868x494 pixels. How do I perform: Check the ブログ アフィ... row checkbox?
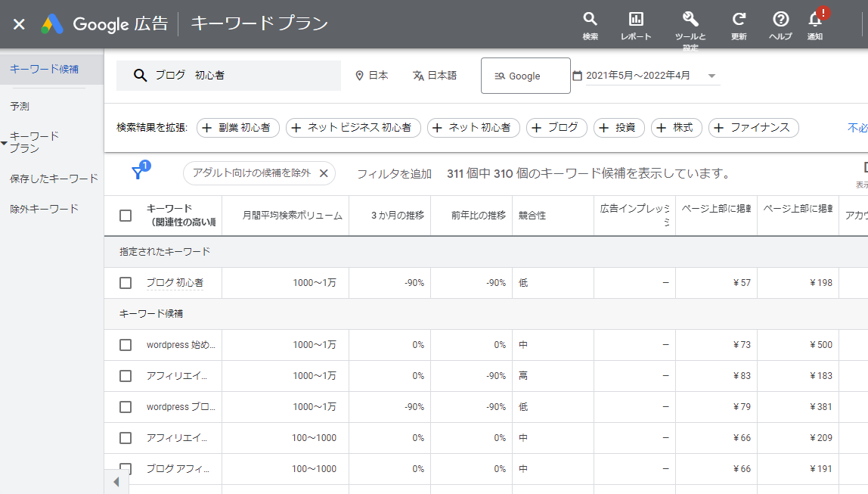coord(126,469)
